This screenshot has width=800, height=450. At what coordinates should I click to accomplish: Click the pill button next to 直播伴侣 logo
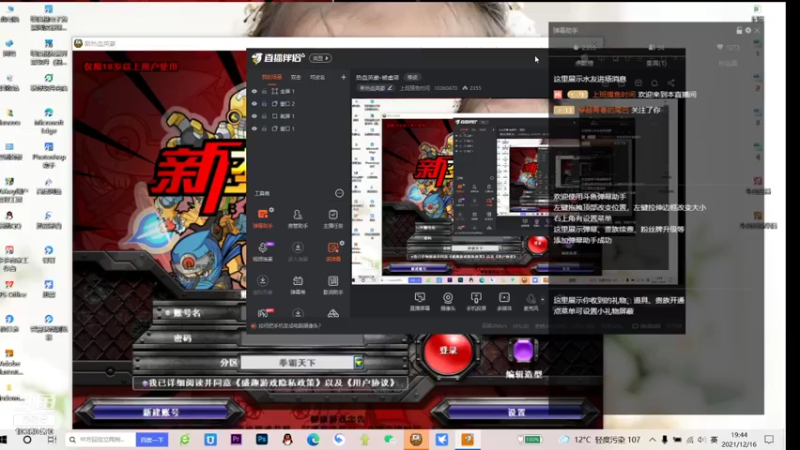pyautogui.click(x=320, y=58)
